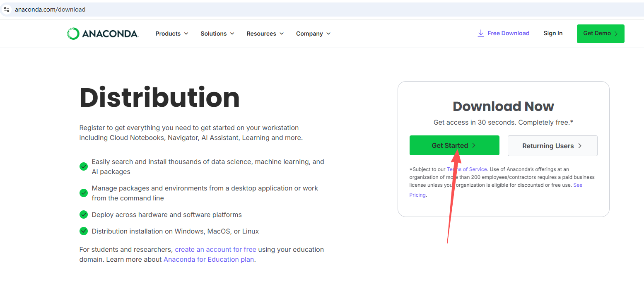Click 'Get access in 30 seconds. Completely free.*' text
The height and width of the screenshot is (282, 644).
coord(503,123)
